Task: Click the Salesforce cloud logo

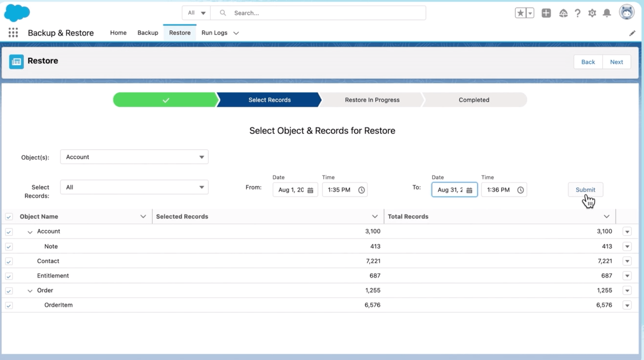Action: point(17,13)
